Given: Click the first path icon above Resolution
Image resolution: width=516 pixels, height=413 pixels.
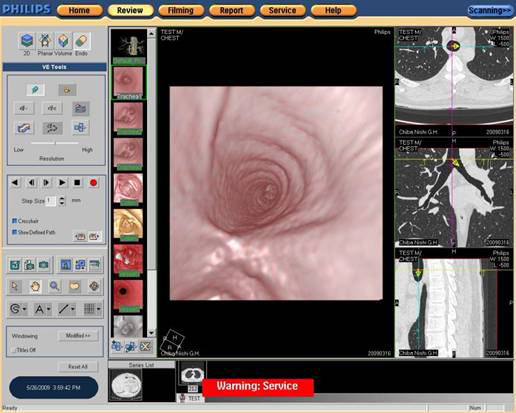Looking at the screenshot, I should (x=23, y=108).
